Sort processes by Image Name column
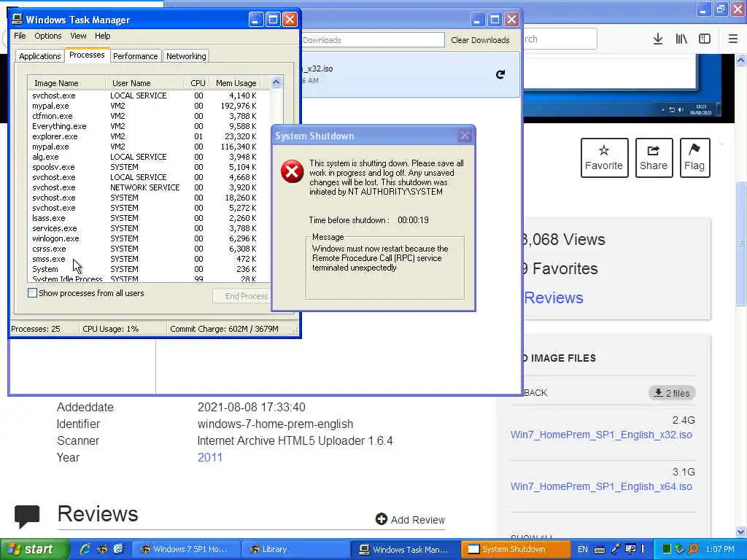The width and height of the screenshot is (747, 560). pos(66,83)
